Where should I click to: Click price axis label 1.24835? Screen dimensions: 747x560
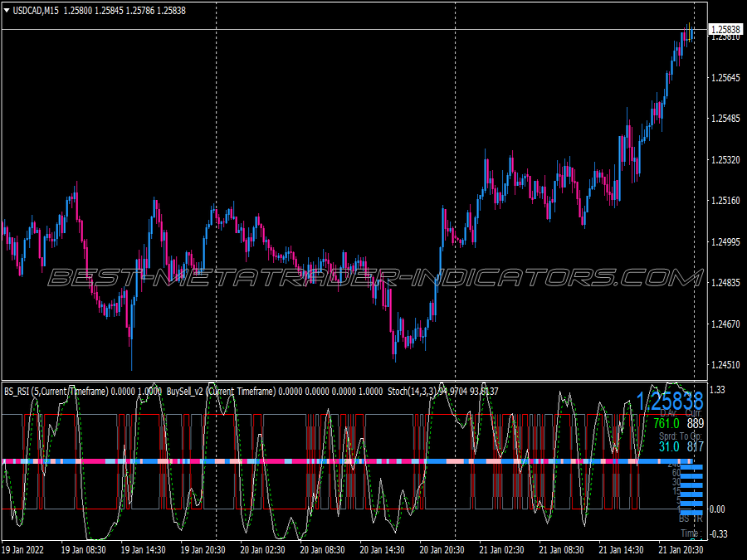coord(725,283)
